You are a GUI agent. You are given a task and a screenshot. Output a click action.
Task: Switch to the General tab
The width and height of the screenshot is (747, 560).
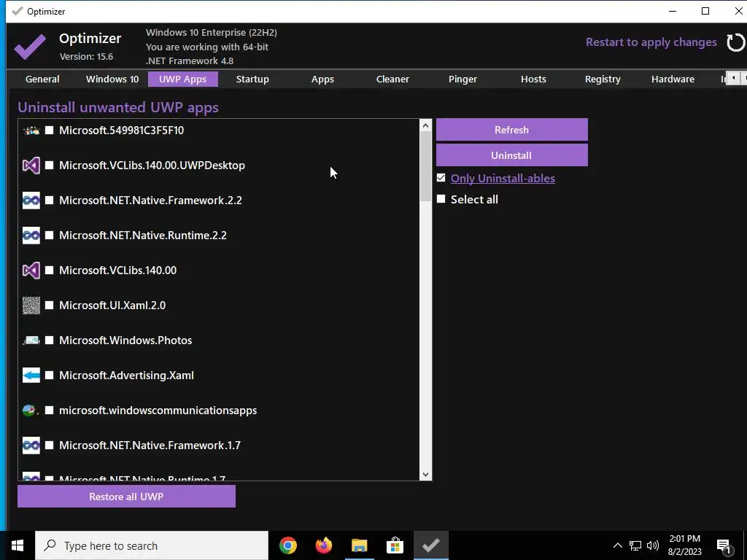coord(42,79)
